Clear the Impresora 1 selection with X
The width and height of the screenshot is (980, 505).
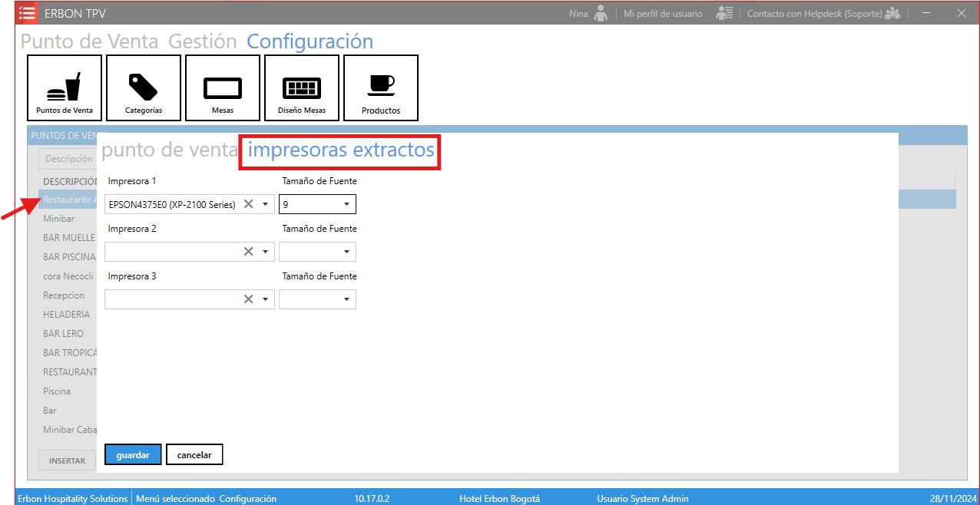point(248,204)
